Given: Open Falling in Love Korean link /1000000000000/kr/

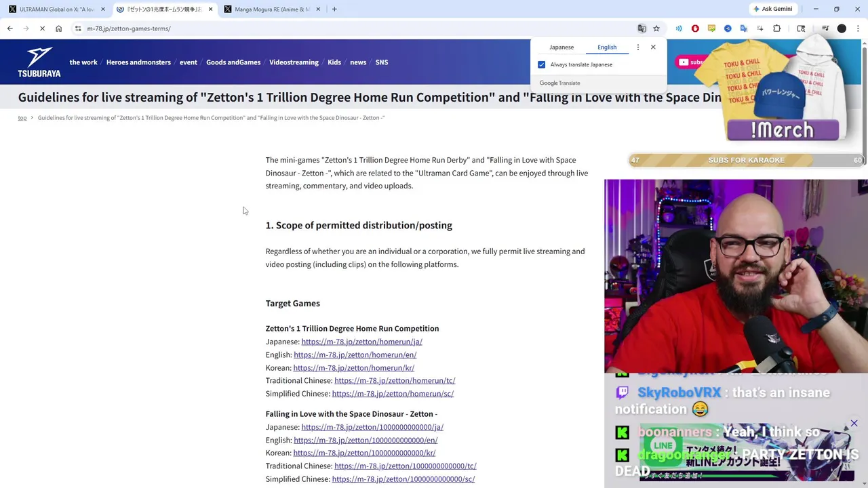Looking at the screenshot, I should pyautogui.click(x=364, y=453).
